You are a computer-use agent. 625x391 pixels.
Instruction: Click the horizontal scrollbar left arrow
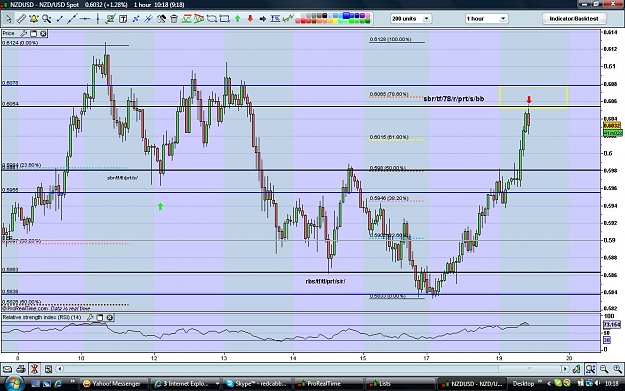coord(60,369)
